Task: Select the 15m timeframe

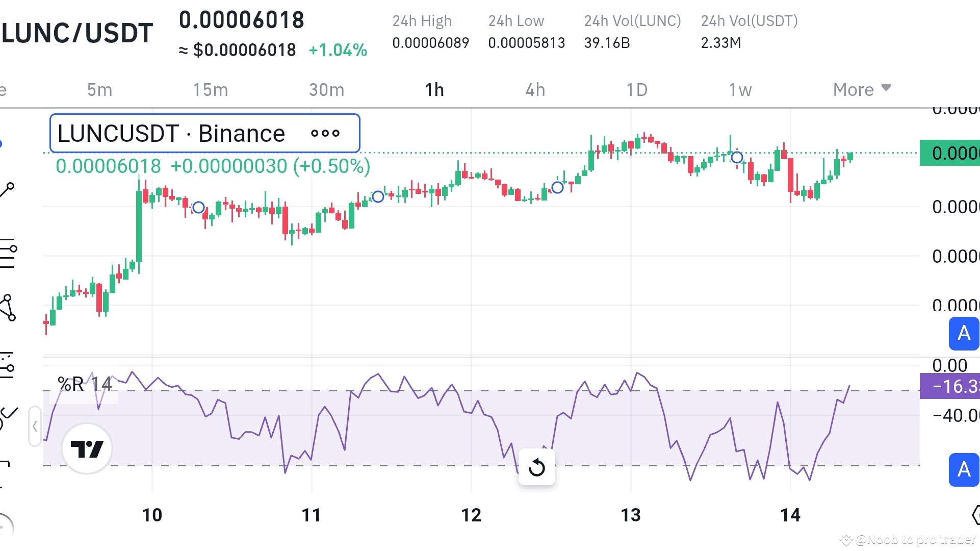Action: point(210,90)
